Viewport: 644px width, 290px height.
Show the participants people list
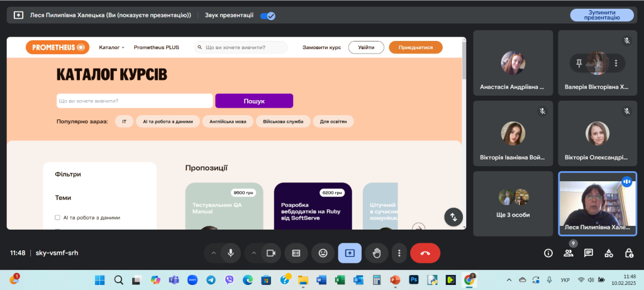pos(569,253)
